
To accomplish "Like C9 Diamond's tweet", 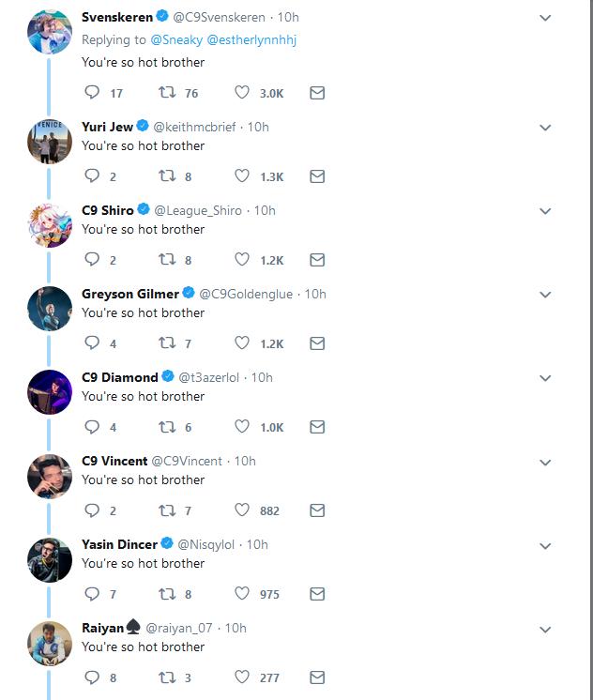I will point(242,427).
